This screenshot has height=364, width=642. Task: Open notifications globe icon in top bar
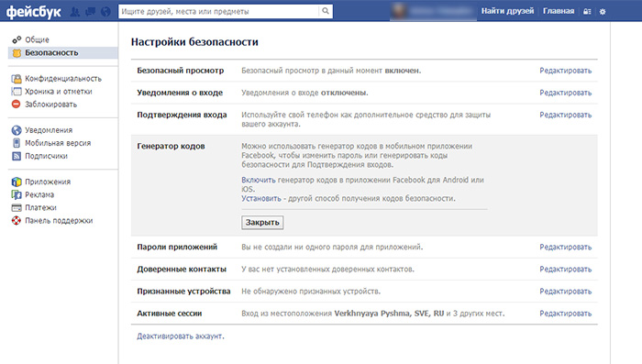tap(105, 12)
